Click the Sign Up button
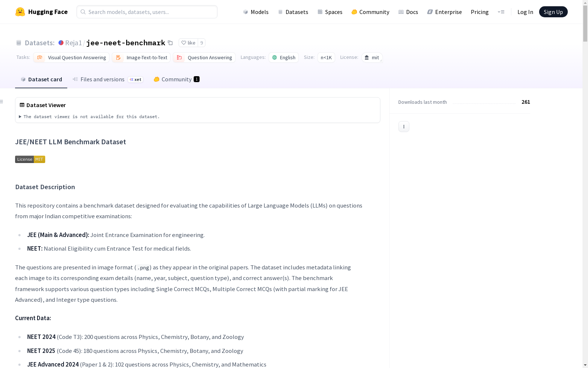 553,12
